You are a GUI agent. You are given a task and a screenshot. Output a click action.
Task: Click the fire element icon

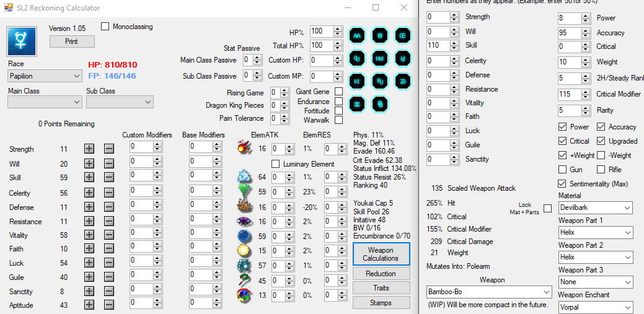point(244,148)
